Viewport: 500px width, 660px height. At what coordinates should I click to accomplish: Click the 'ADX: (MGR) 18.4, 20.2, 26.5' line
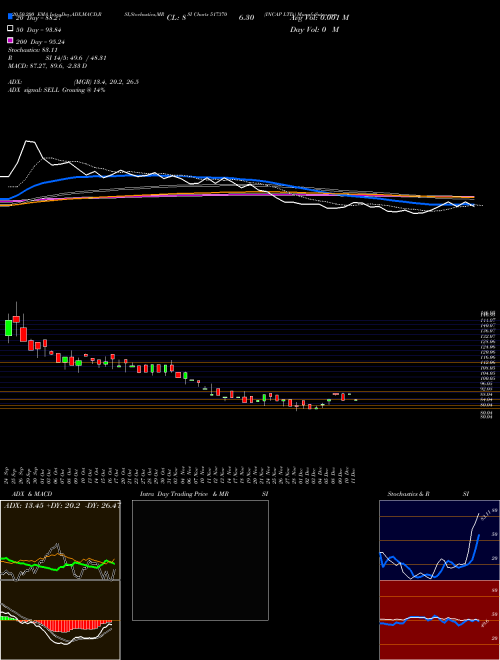click(x=73, y=82)
